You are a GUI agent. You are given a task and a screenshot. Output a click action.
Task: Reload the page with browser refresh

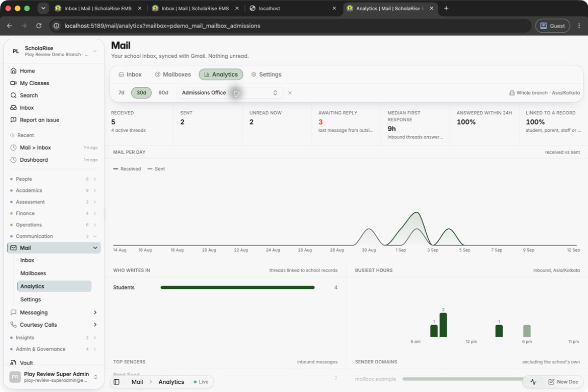click(39, 26)
